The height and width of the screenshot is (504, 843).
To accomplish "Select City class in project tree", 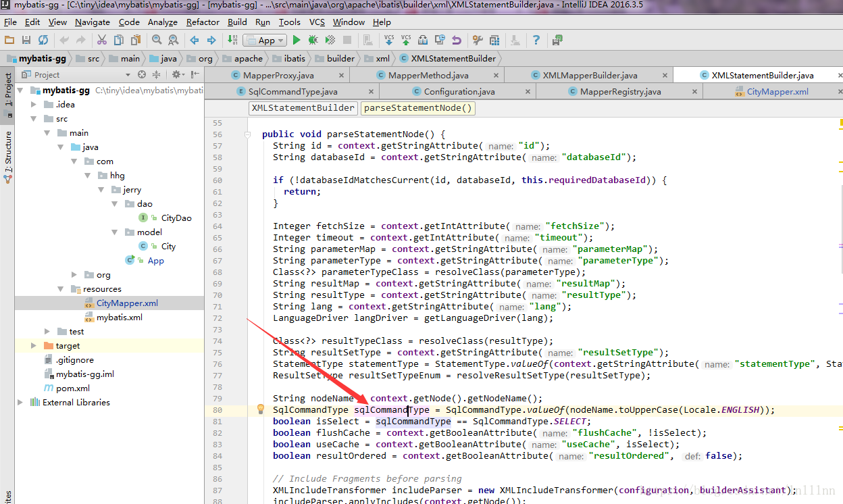I will (168, 246).
